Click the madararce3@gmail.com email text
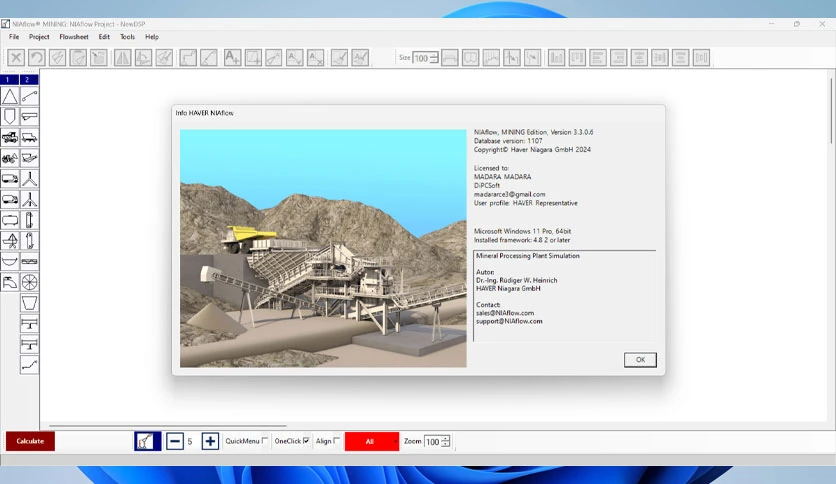The width and height of the screenshot is (836, 484). click(510, 194)
